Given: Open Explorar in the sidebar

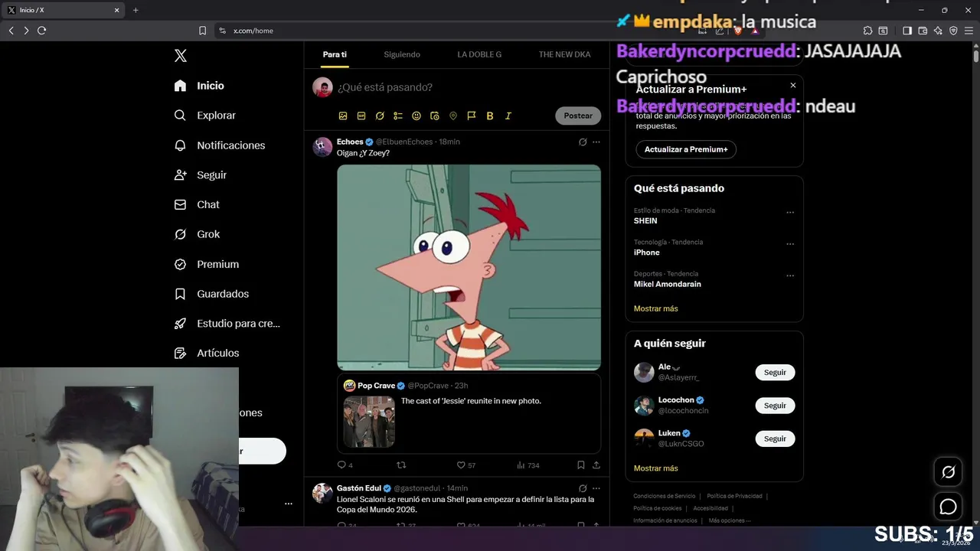Looking at the screenshot, I should 204,116.
